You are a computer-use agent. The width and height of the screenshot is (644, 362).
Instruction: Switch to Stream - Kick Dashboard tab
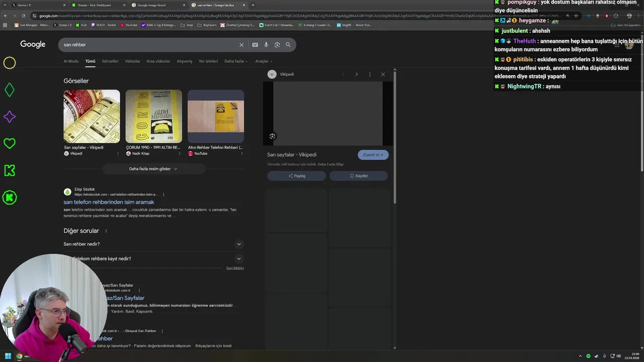pyautogui.click(x=98, y=5)
